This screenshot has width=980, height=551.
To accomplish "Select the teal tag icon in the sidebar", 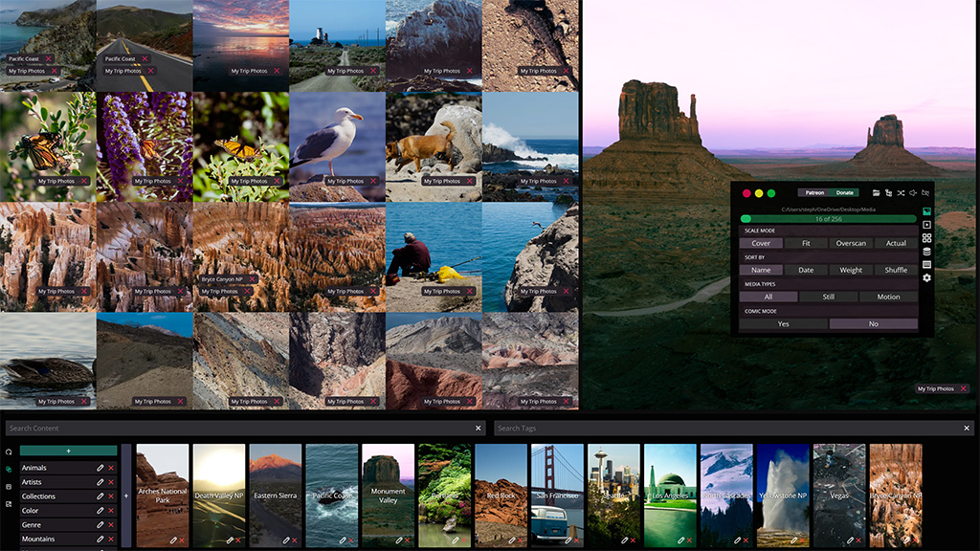I will (x=8, y=468).
